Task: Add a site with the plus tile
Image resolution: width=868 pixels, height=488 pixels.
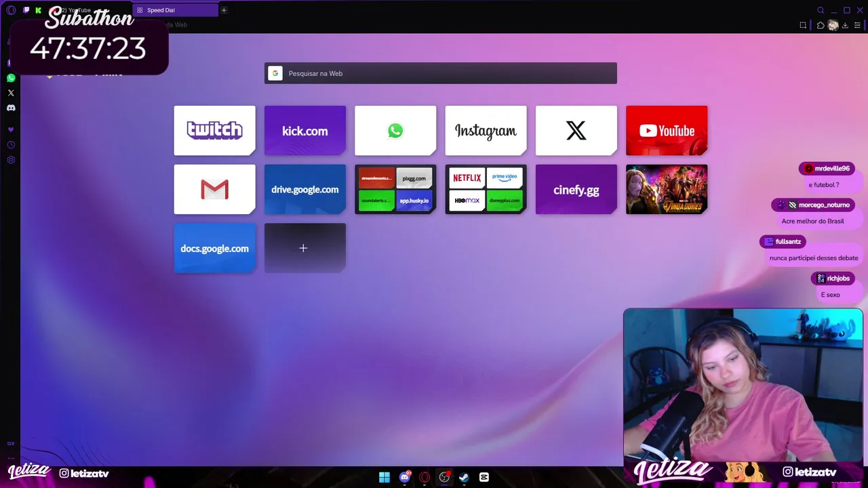Action: pos(305,248)
